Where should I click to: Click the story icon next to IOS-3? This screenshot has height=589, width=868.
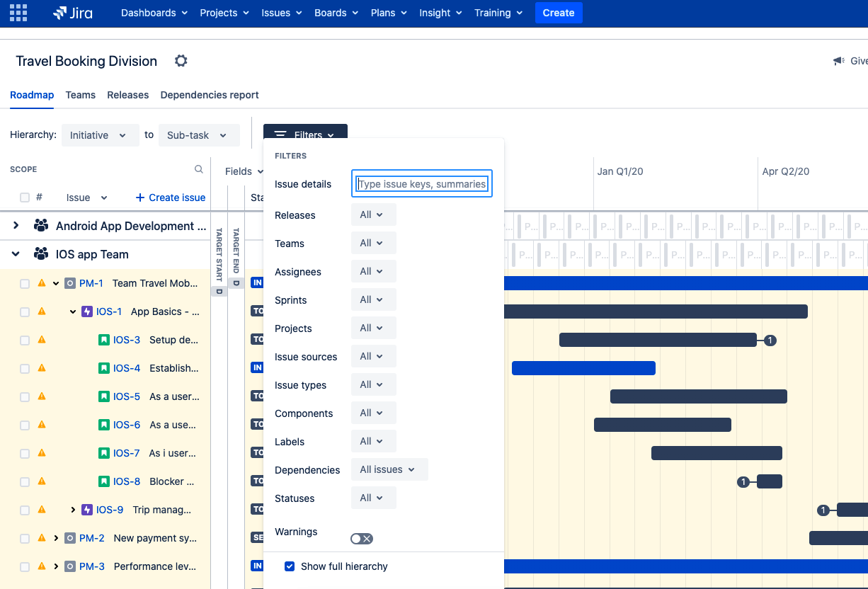(x=103, y=340)
